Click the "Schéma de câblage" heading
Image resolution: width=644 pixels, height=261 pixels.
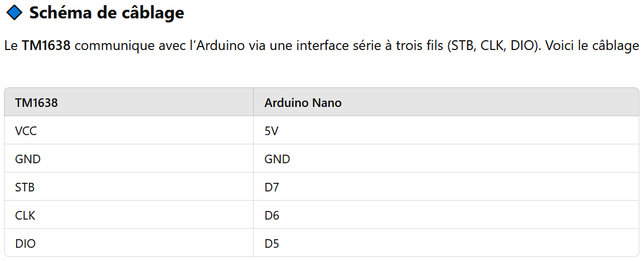107,13
